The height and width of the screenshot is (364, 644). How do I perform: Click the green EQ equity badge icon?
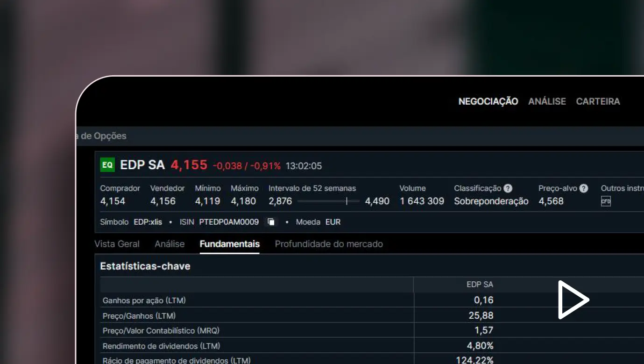pyautogui.click(x=107, y=165)
